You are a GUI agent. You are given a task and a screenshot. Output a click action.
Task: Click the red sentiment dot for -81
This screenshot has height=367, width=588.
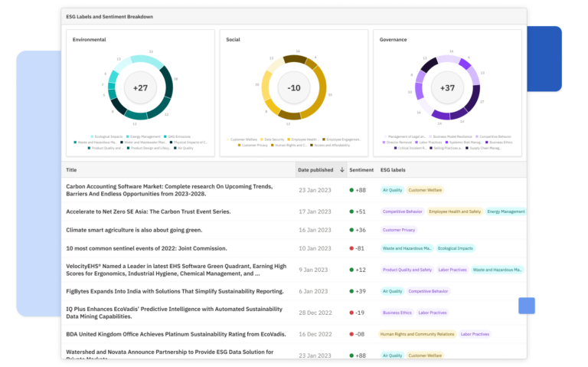click(351, 248)
